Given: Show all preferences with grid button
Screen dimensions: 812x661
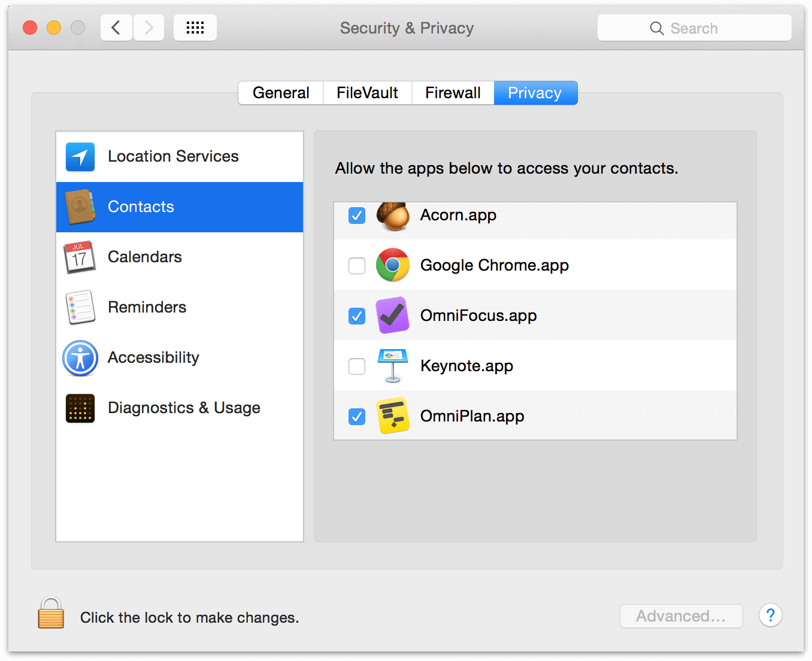Looking at the screenshot, I should coord(195,28).
